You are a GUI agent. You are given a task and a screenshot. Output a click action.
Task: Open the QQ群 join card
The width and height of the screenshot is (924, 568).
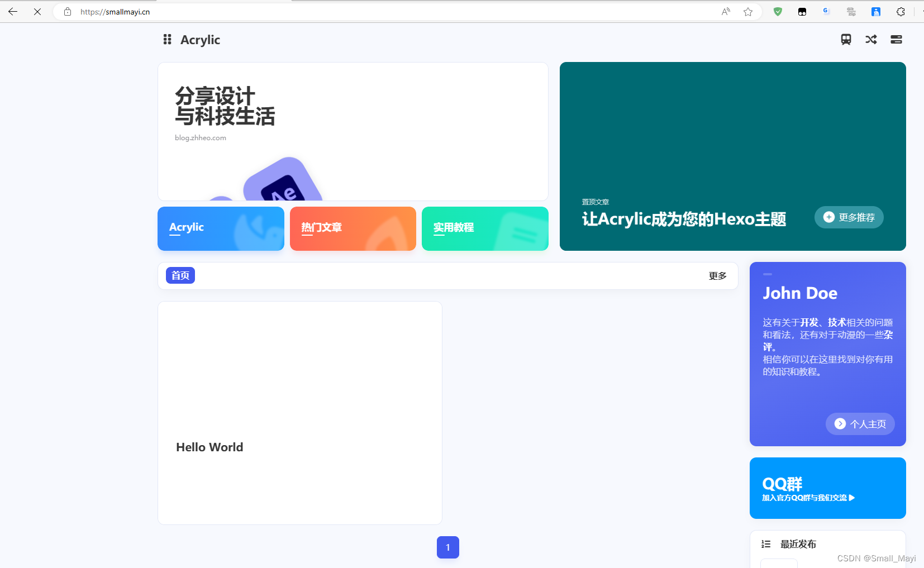828,488
